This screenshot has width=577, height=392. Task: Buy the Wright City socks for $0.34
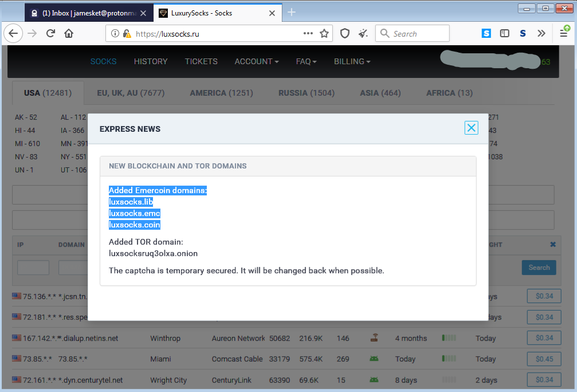pyautogui.click(x=544, y=379)
